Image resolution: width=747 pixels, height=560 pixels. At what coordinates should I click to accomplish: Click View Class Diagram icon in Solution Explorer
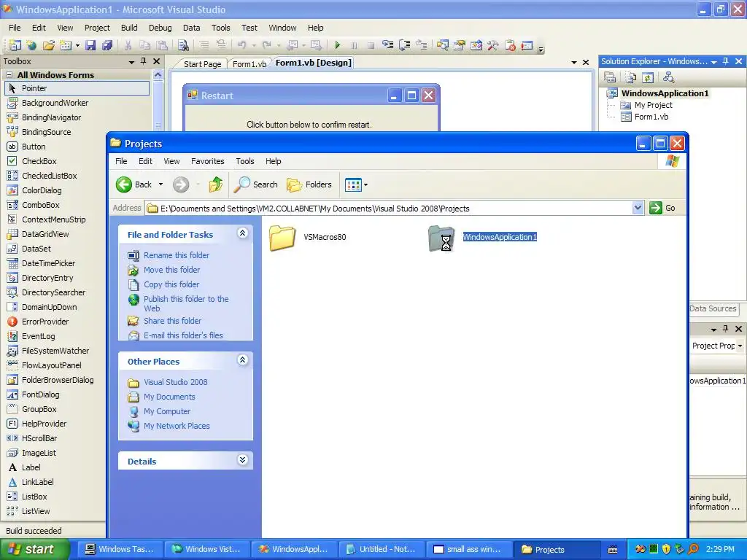pyautogui.click(x=668, y=77)
